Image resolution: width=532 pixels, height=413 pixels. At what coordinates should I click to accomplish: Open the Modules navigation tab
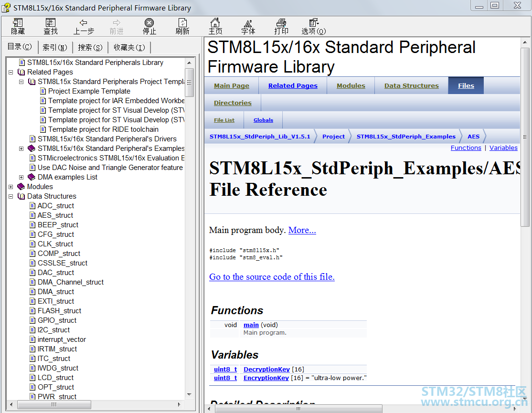pyautogui.click(x=351, y=86)
